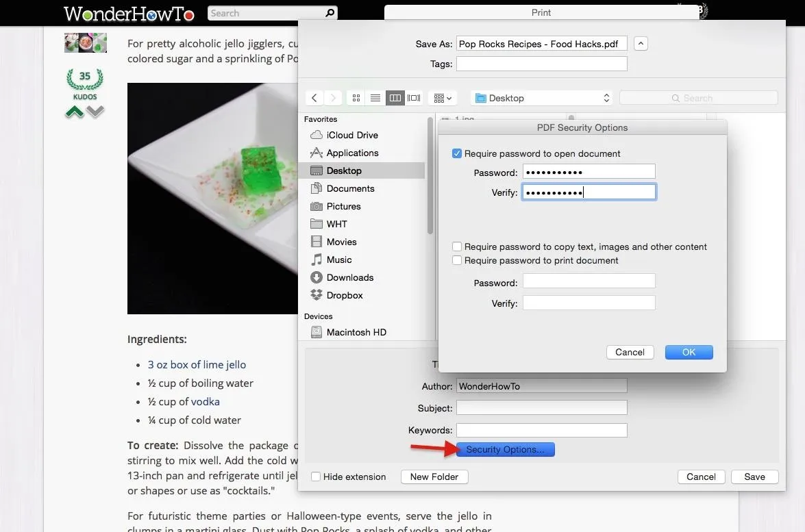This screenshot has width=805, height=532.
Task: Click the Applications sidebar icon
Action: [317, 153]
